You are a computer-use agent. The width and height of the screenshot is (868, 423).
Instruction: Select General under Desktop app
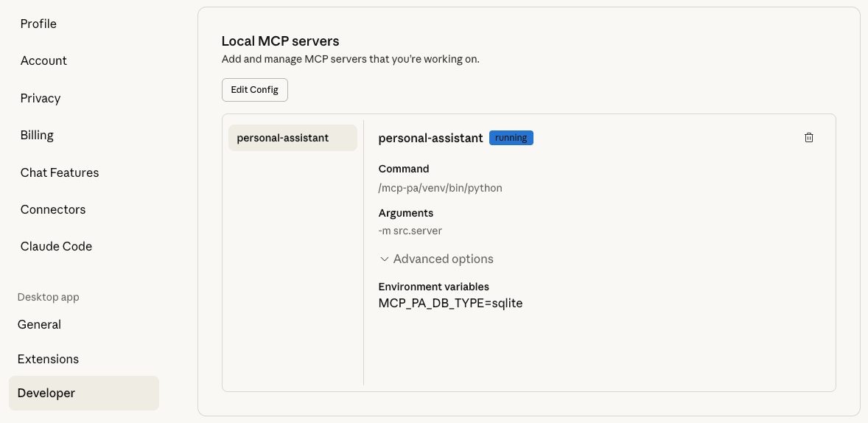click(39, 324)
